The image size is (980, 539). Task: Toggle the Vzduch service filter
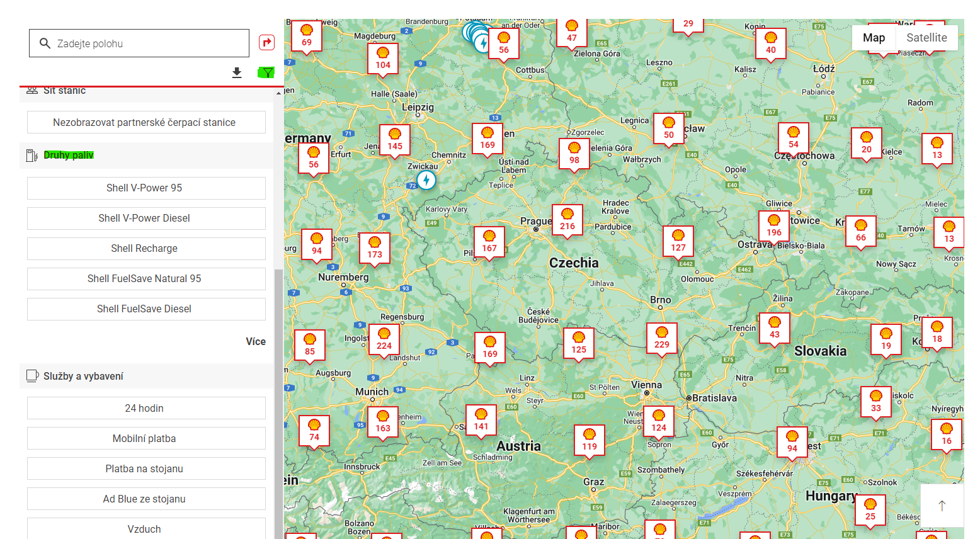coord(146,528)
